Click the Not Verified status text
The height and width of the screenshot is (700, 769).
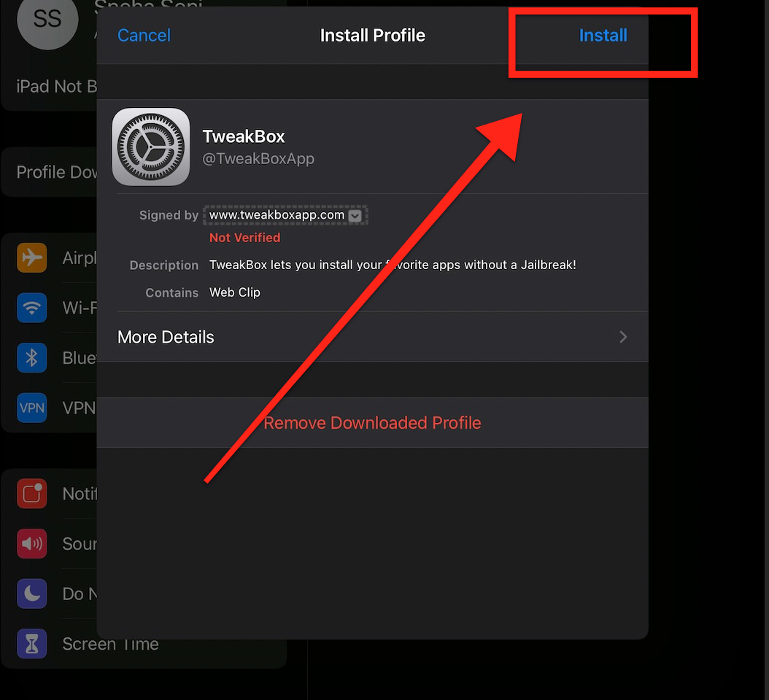point(244,238)
